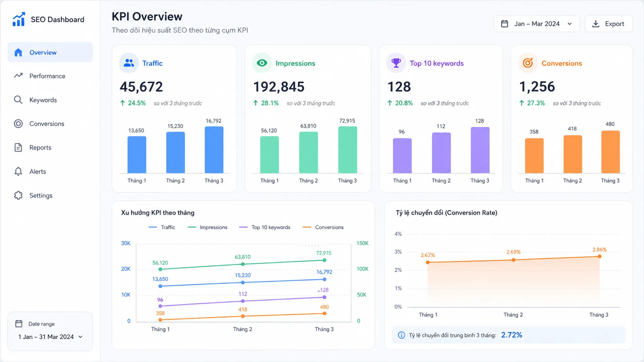Toggle Top 10 keywords series in legend
The image size is (644, 362).
pos(265,227)
